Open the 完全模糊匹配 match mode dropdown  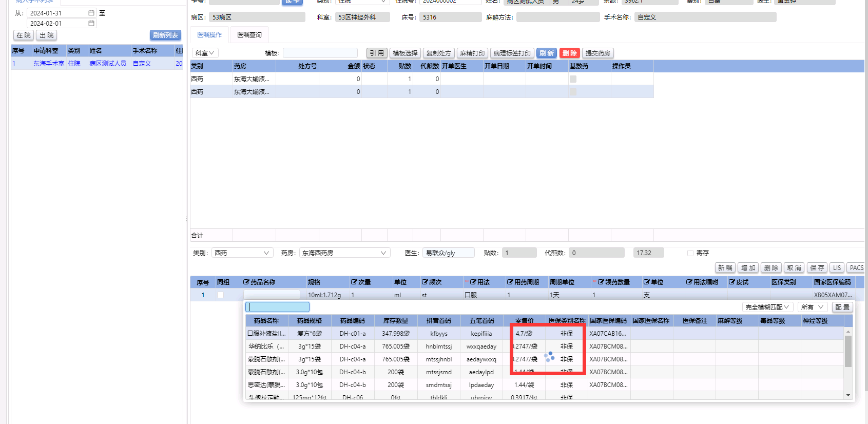tap(767, 307)
